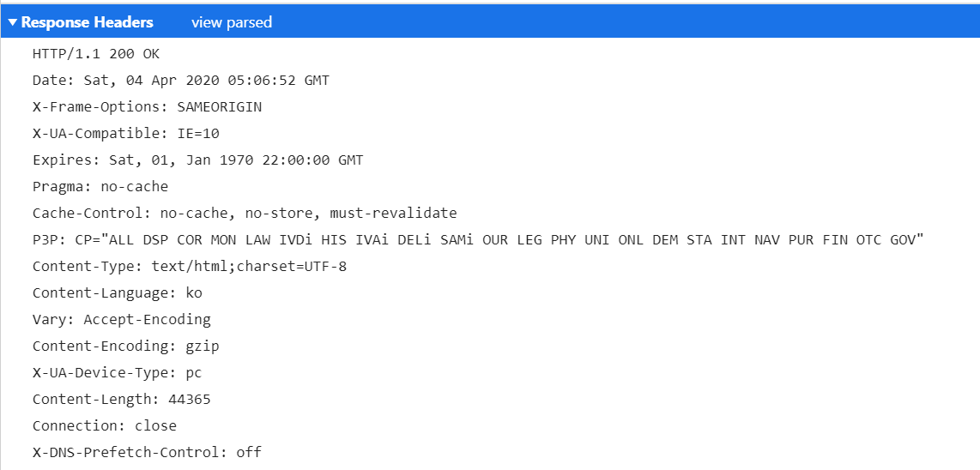
Task: Select the Pragma no-cache header
Action: pos(100,186)
